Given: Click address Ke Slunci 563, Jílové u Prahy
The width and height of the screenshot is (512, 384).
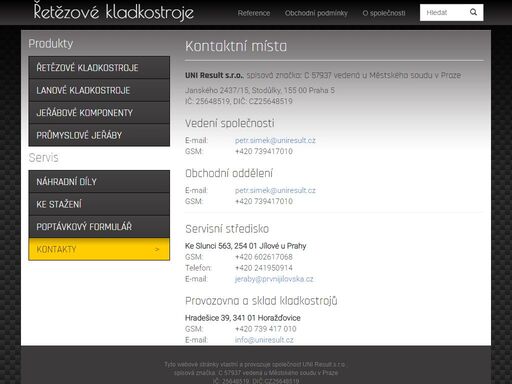Looking at the screenshot, I should pos(246,246).
